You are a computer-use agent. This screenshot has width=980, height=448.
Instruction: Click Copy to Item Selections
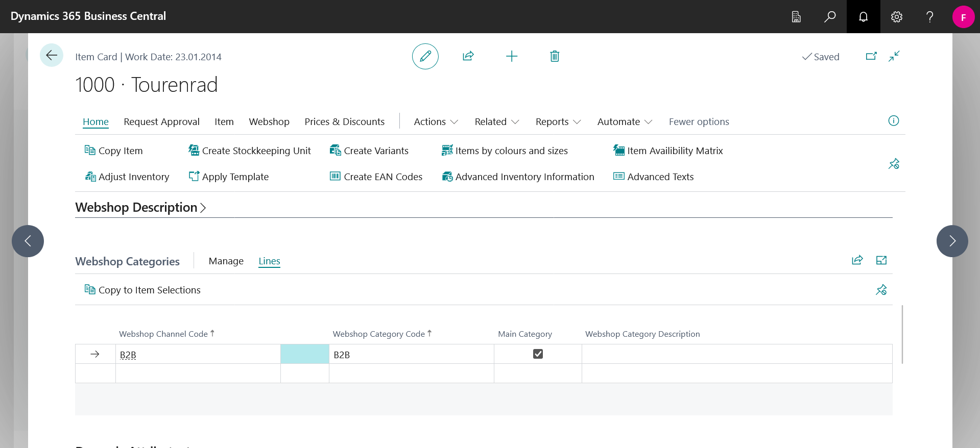tap(142, 290)
